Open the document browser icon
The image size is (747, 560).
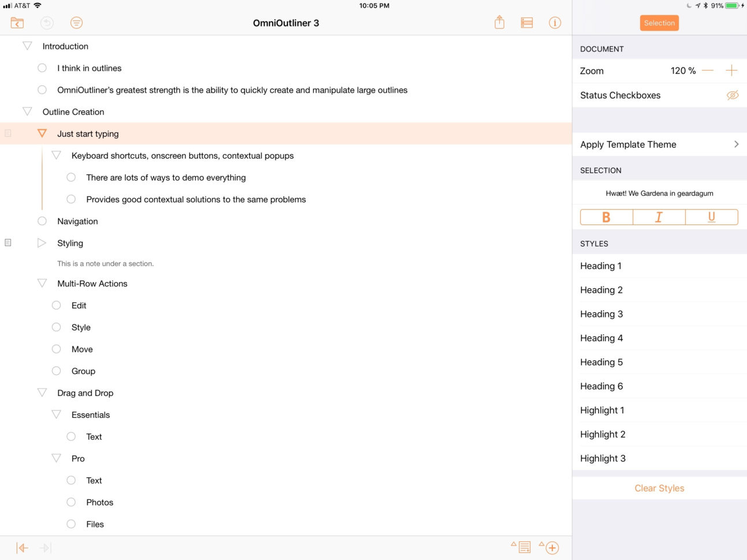[17, 23]
